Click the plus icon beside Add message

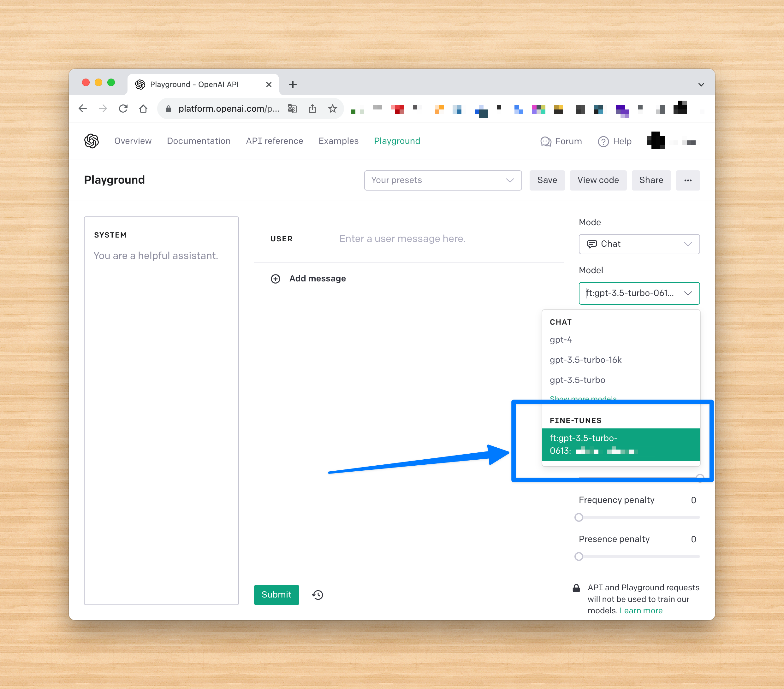tap(276, 279)
